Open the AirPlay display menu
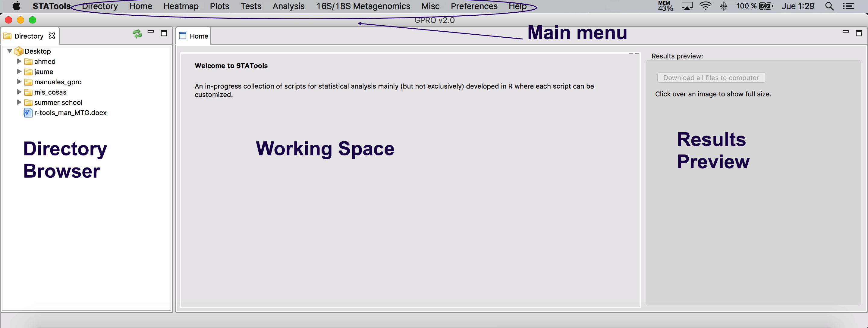 pos(687,6)
